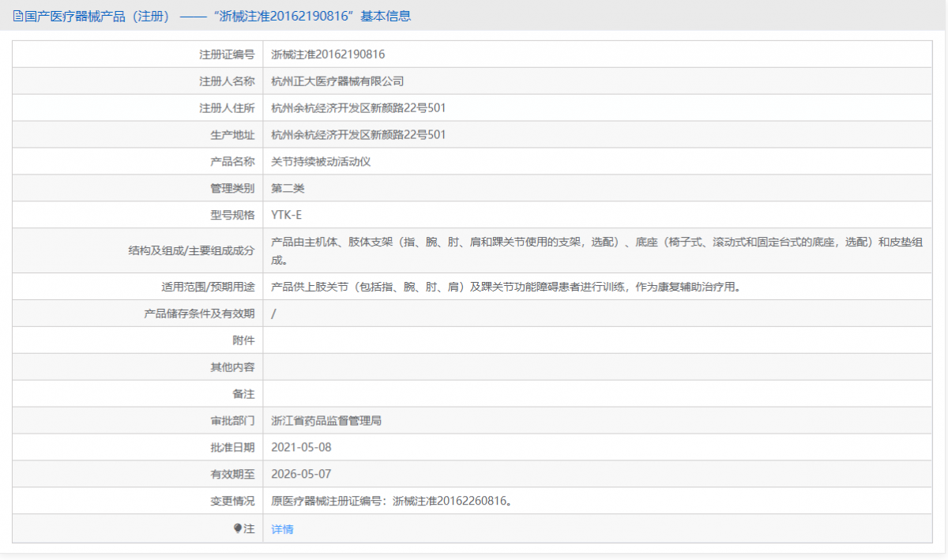Click the 变更情况 text with the original registration number
This screenshot has width=948, height=560.
coord(391,502)
